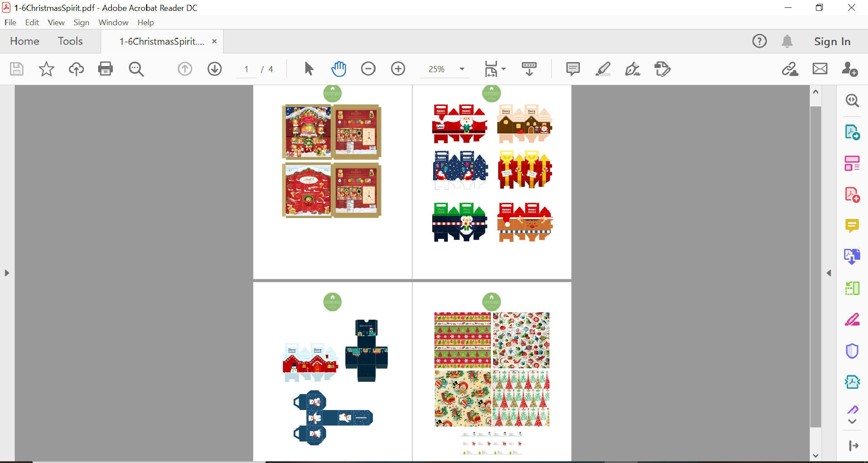Open the Edit menu
Screen dimensions: 868x463
(32, 23)
